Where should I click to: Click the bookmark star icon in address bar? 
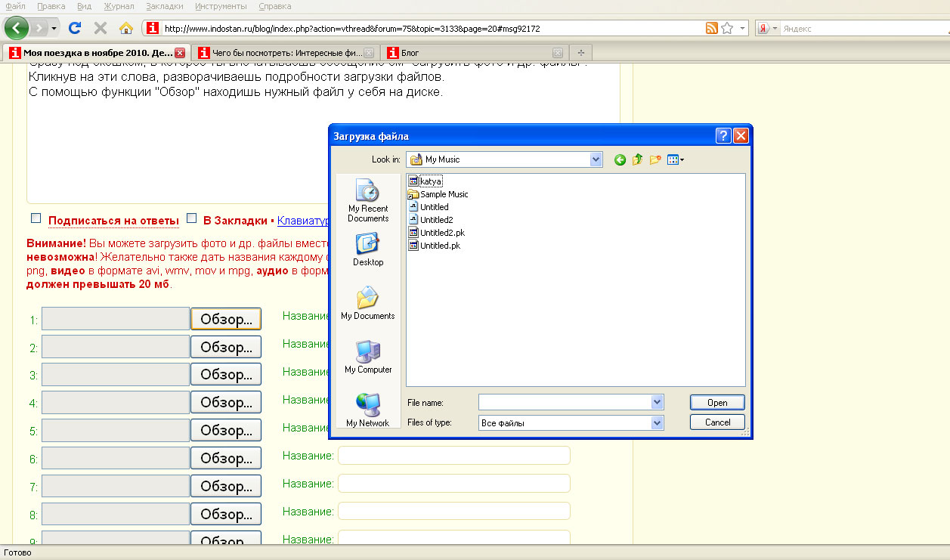(727, 29)
